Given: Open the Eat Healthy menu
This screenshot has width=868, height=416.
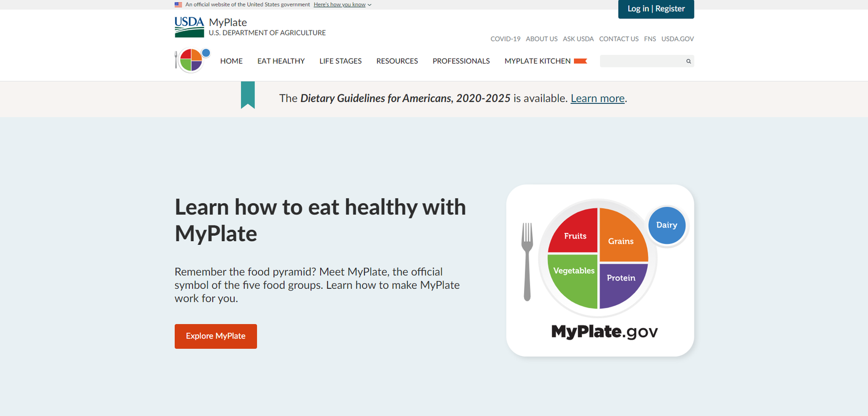Looking at the screenshot, I should click(281, 61).
